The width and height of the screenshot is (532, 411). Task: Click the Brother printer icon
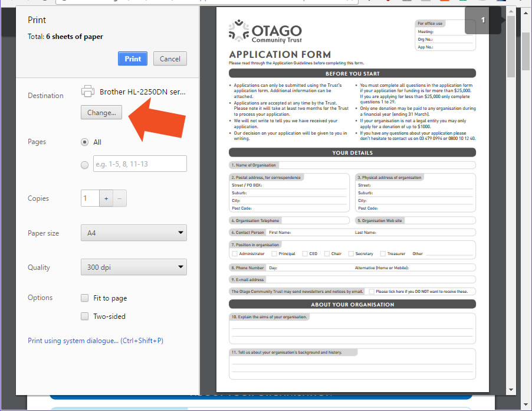(88, 92)
